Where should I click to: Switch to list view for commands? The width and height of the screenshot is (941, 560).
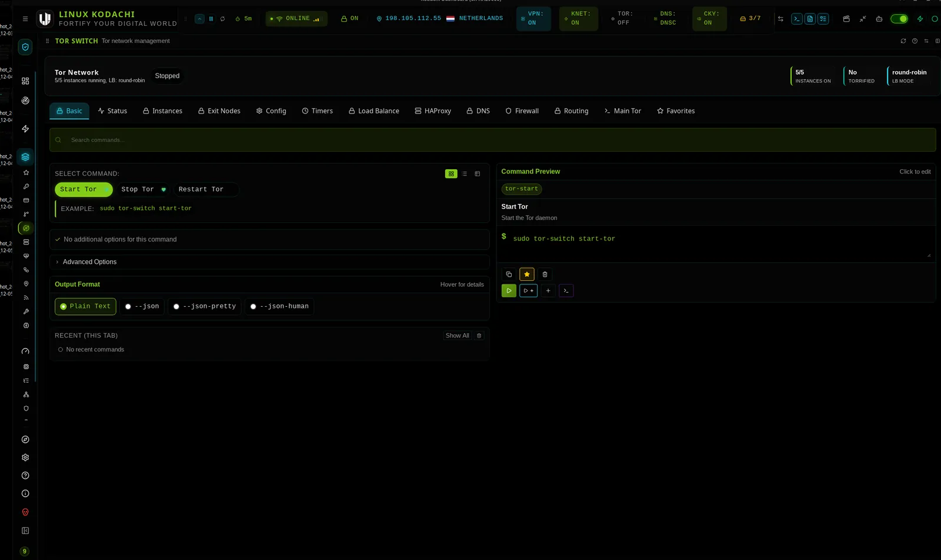tap(465, 174)
